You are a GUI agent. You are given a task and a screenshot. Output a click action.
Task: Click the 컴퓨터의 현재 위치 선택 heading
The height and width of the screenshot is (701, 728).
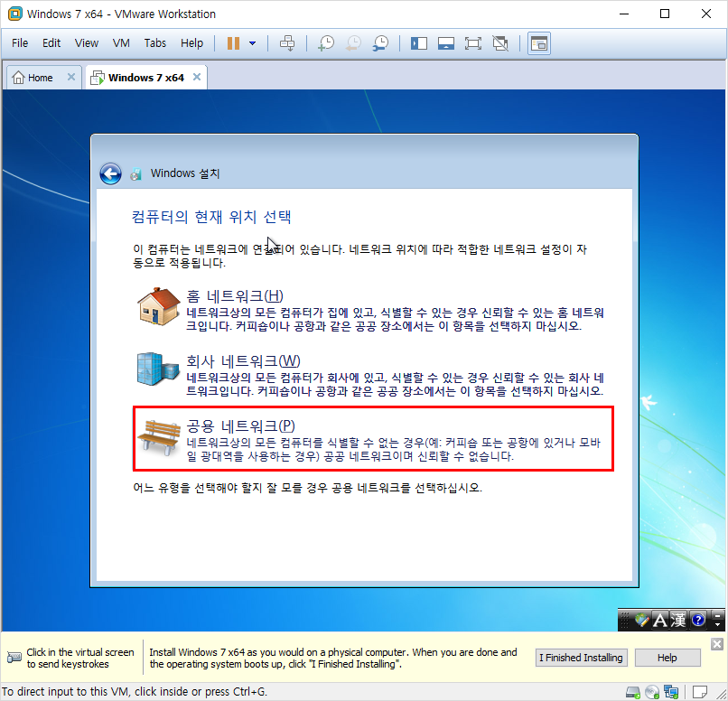(211, 217)
